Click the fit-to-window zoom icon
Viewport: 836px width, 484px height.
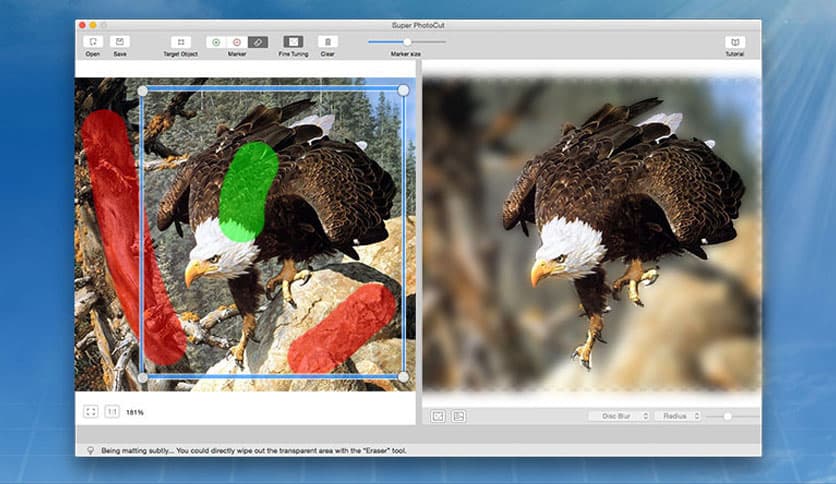[91, 411]
